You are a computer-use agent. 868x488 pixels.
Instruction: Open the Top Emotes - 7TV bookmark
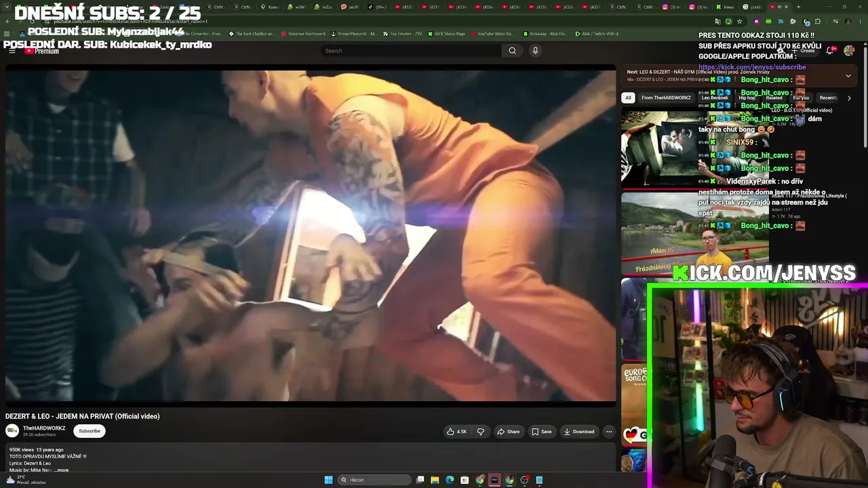coord(403,34)
